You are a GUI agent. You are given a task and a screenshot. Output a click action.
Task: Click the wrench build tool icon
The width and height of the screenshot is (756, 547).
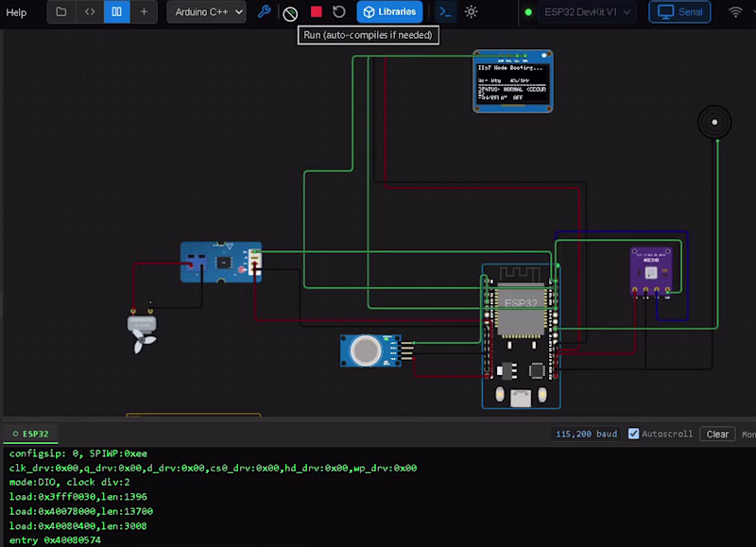click(x=265, y=12)
